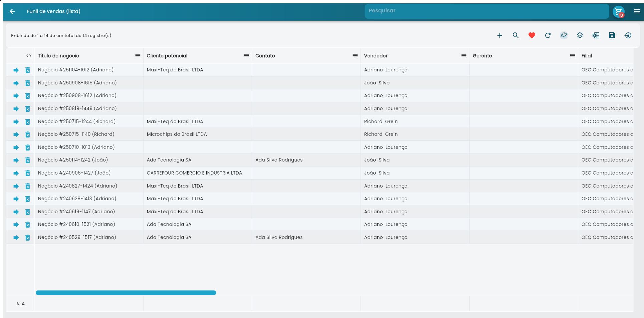Viewport: 644px width, 318px height.
Task: Add a new record with the plus icon
Action: [500, 35]
